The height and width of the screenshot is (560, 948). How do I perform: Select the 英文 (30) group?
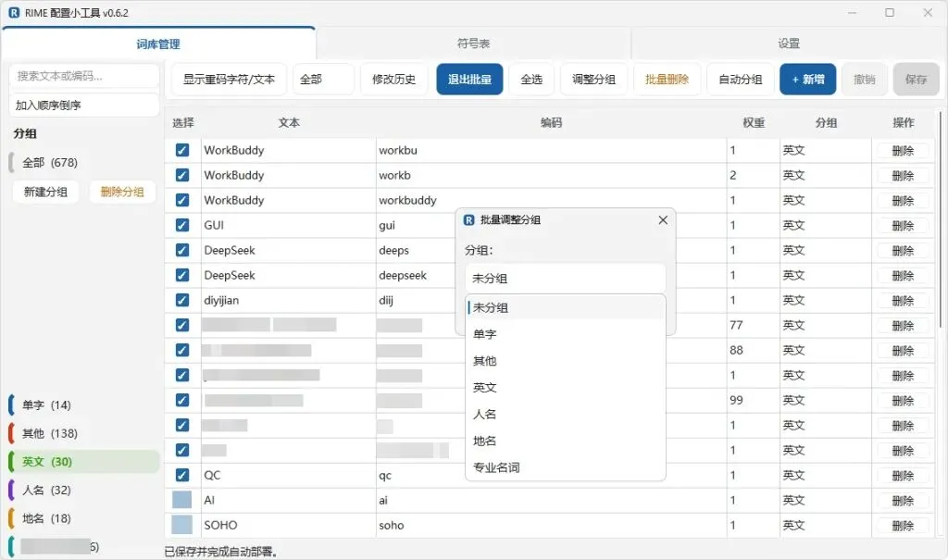[84, 462]
